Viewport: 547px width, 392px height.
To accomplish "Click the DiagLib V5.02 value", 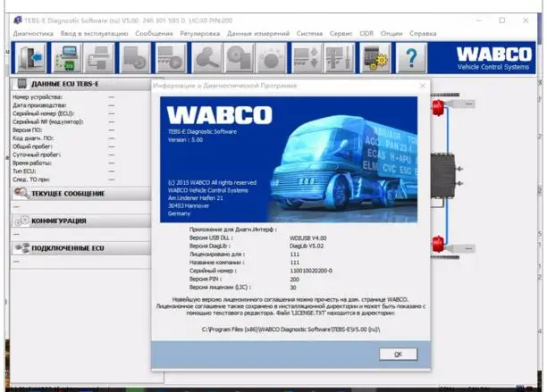I will click(x=307, y=246).
